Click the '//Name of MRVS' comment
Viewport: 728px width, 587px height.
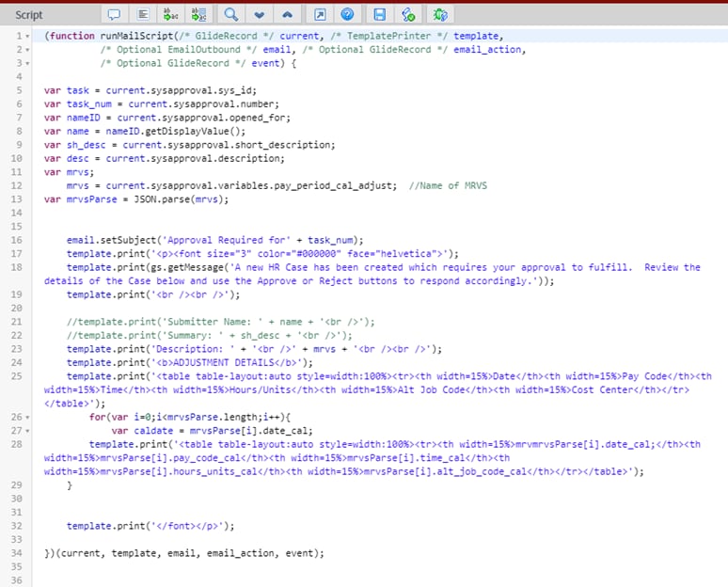pyautogui.click(x=448, y=185)
